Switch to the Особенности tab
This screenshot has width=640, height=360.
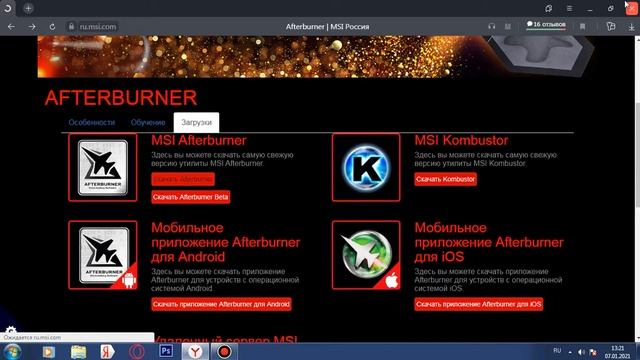point(92,122)
